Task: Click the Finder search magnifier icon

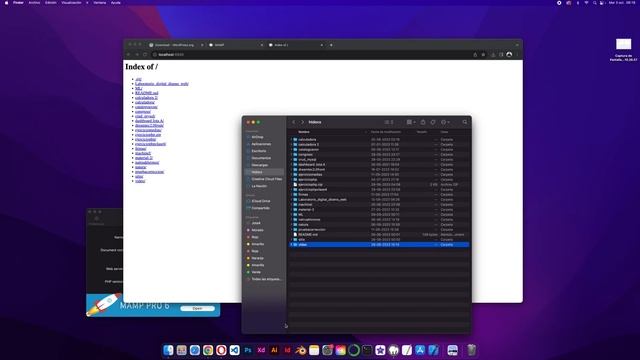Action: pos(464,122)
